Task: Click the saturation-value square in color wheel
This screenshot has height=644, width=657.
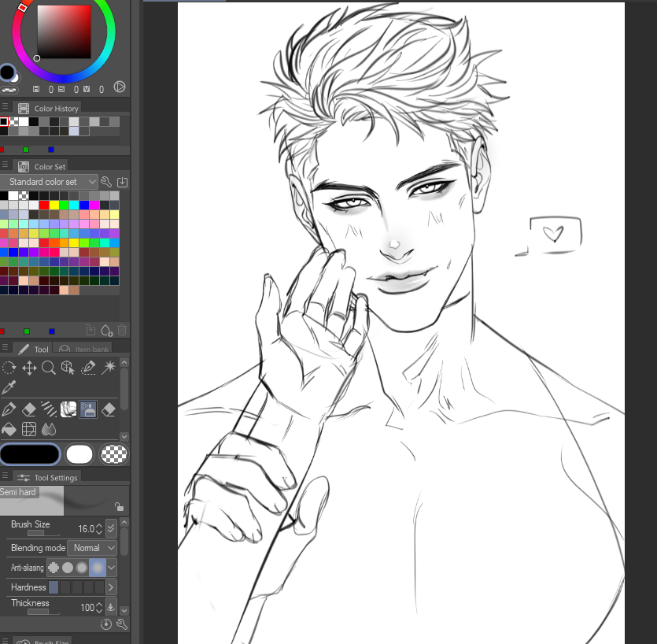Action: [x=64, y=31]
